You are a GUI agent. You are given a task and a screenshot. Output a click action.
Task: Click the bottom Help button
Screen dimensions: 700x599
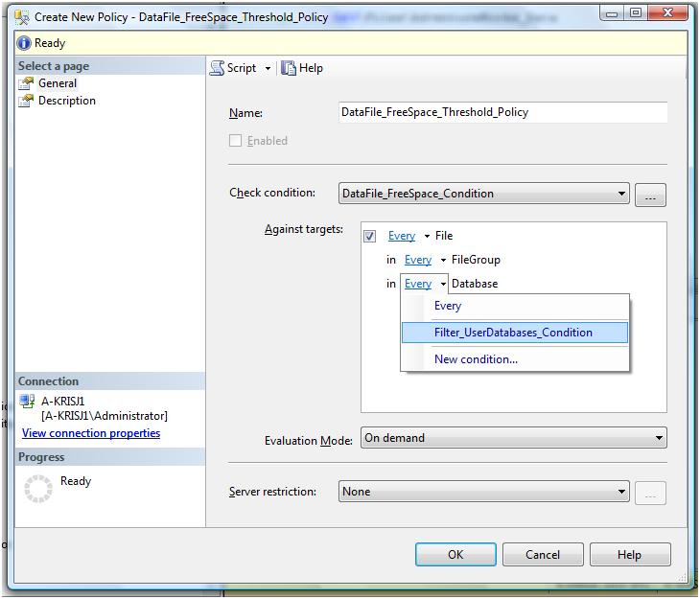630,555
